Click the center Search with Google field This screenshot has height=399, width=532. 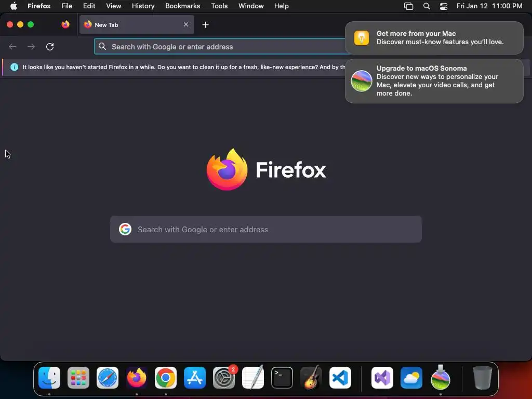(x=266, y=229)
